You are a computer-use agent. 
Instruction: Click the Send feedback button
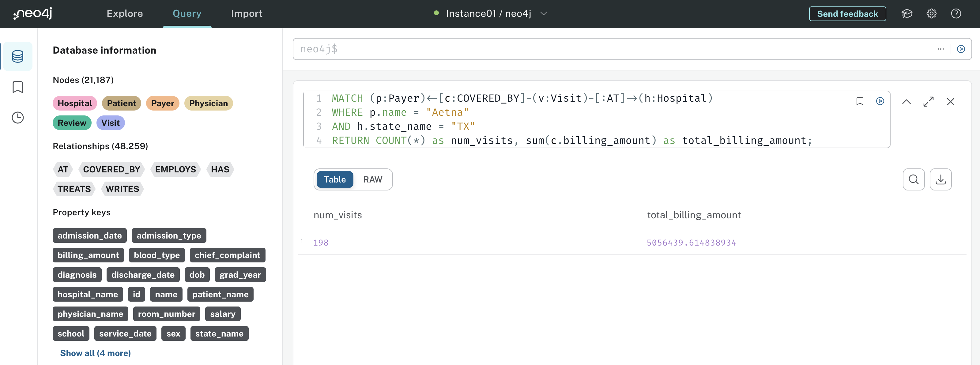[847, 13]
